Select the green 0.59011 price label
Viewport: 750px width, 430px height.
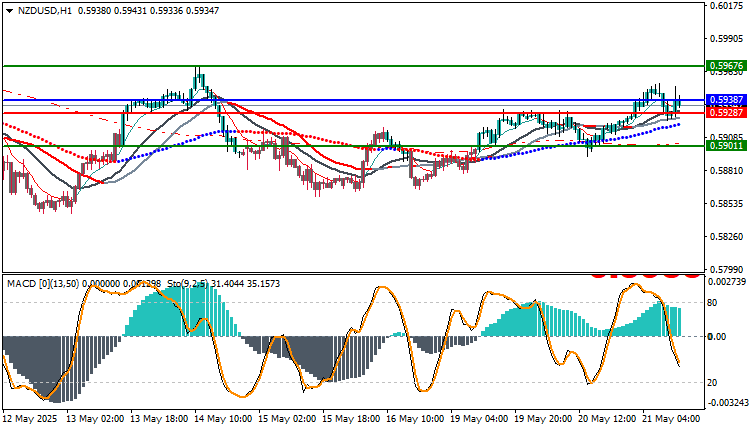point(727,145)
